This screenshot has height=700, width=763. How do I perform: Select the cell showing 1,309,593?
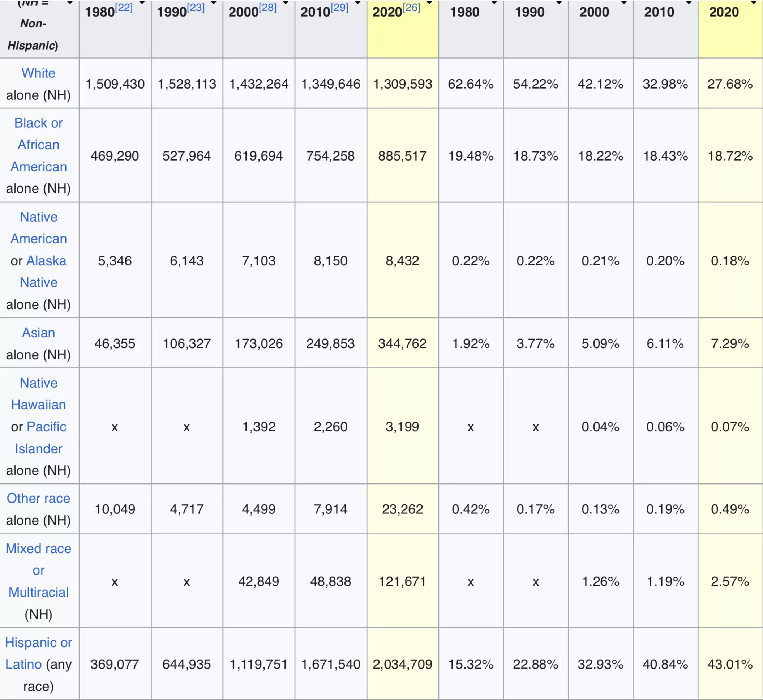(x=403, y=83)
